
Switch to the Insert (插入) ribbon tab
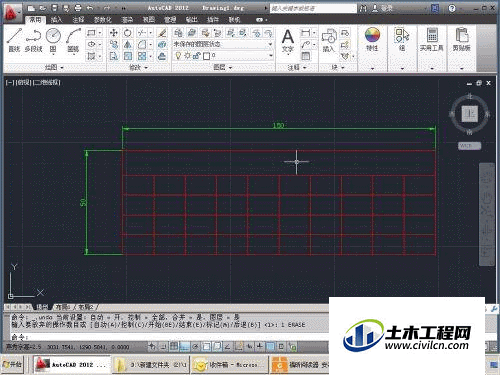click(56, 20)
